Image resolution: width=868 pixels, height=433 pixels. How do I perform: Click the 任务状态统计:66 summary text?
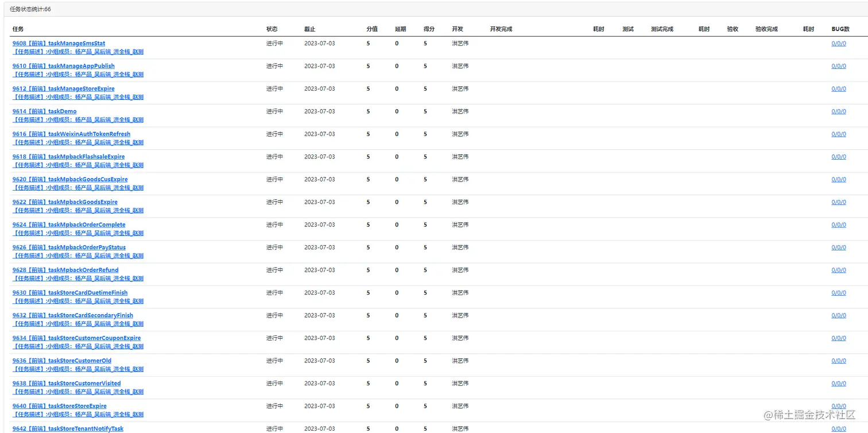30,9
